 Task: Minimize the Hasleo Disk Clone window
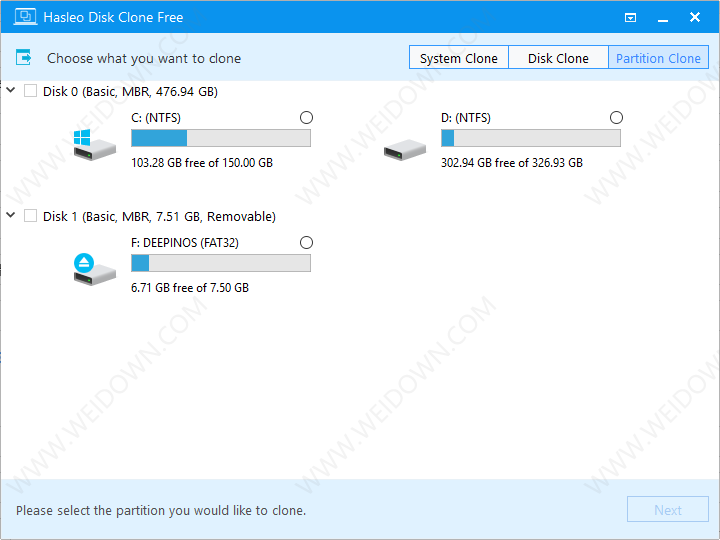point(663,19)
